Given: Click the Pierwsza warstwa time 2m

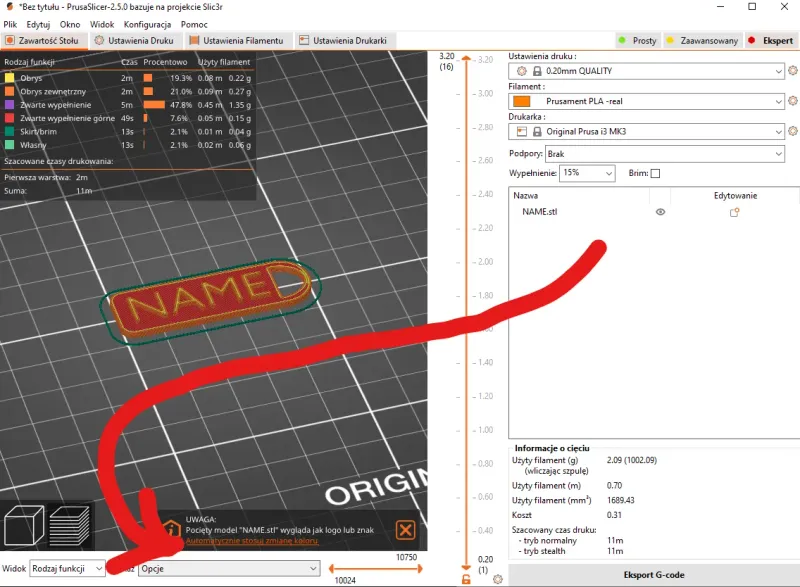Looking at the screenshot, I should (82, 177).
